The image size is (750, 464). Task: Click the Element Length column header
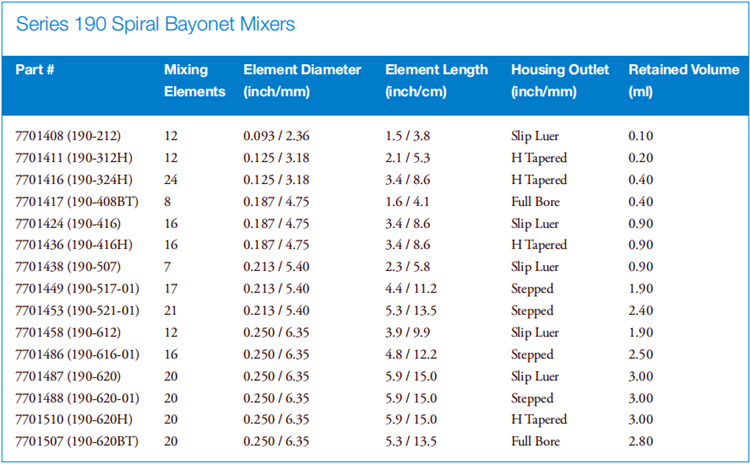coord(437,81)
